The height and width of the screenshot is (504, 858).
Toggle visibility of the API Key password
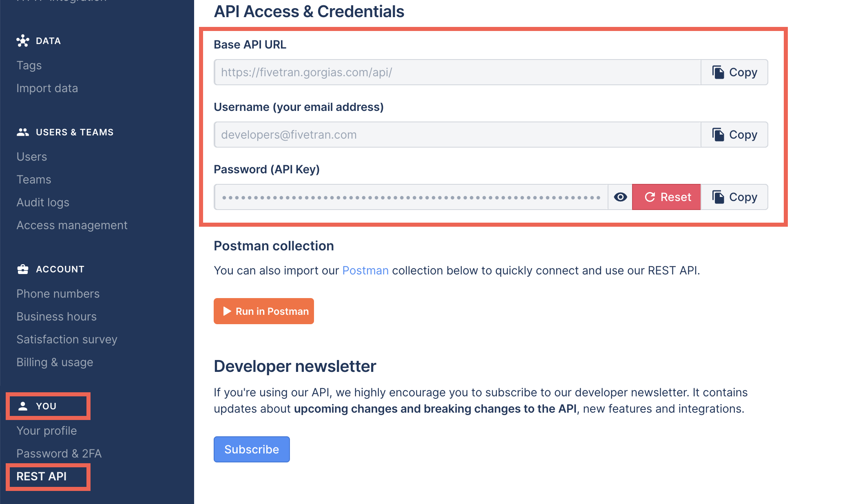(620, 197)
